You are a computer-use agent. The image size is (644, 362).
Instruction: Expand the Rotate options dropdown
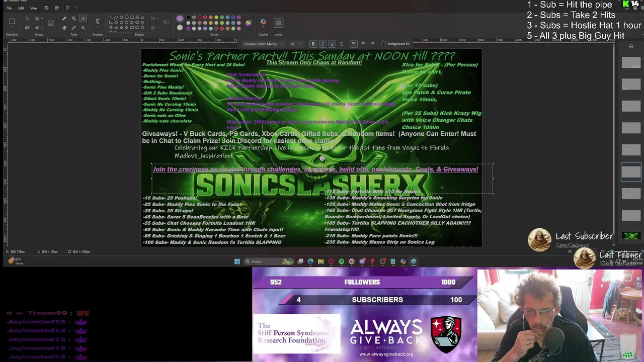click(42, 19)
